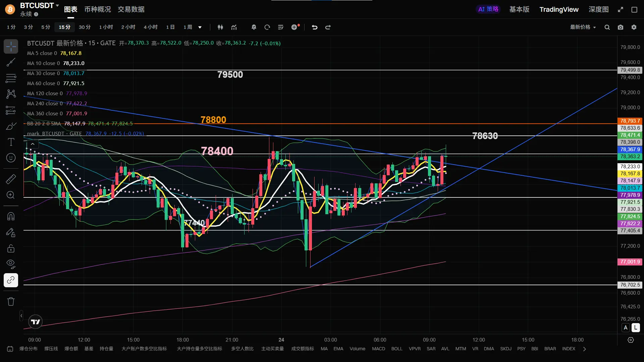The image size is (644, 362).
Task: Open the alert bell icon
Action: (254, 27)
